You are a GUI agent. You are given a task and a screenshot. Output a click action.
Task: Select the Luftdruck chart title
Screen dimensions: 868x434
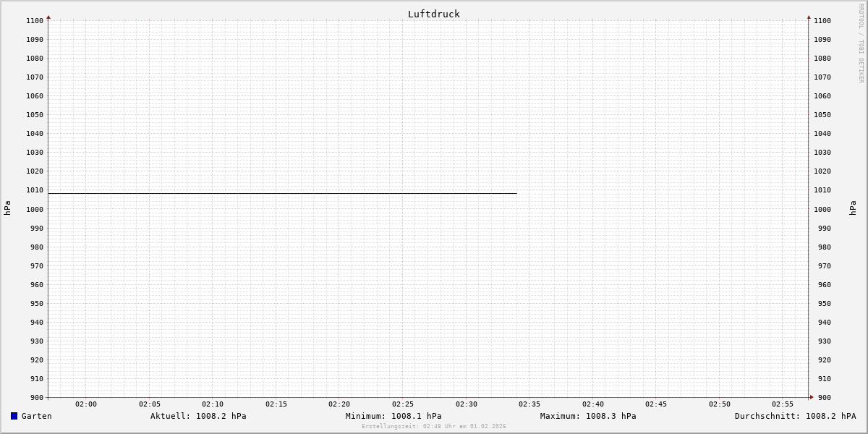[433, 14]
